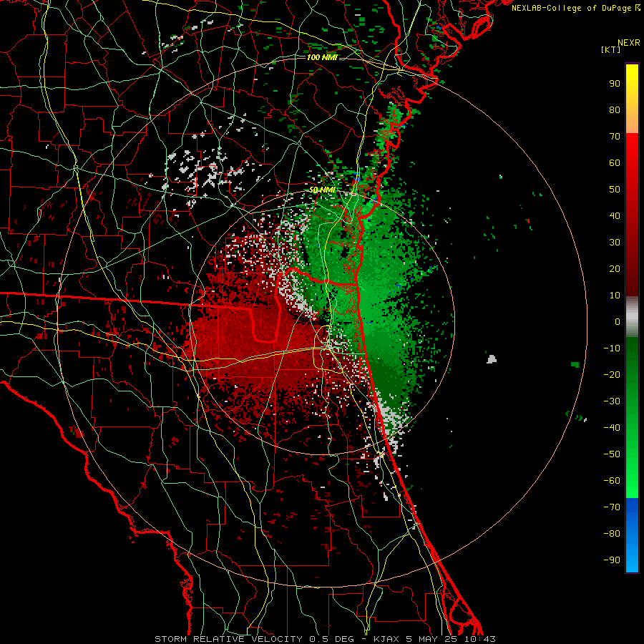The image size is (644, 644).
Task: Click the 5 MAY 25 date text
Action: pyautogui.click(x=431, y=639)
